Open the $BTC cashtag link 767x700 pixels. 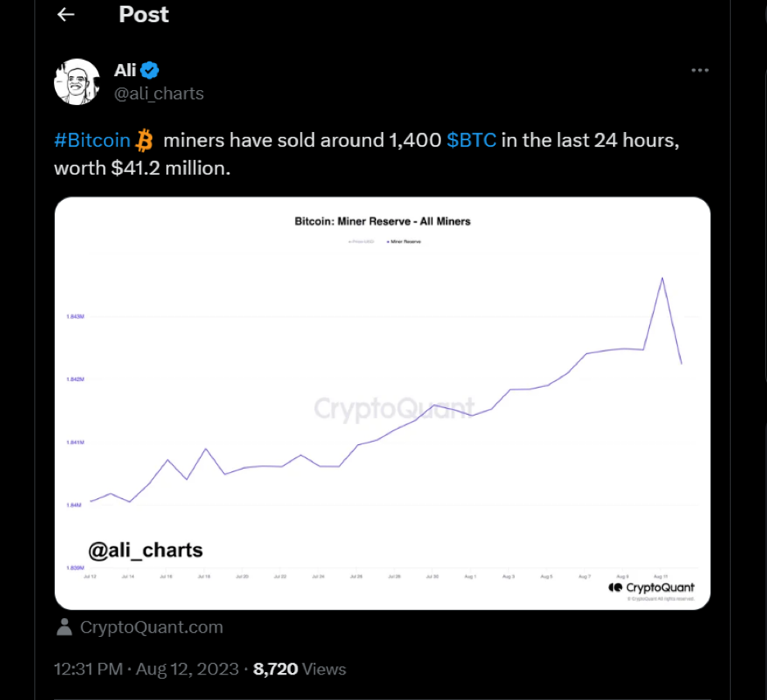471,140
